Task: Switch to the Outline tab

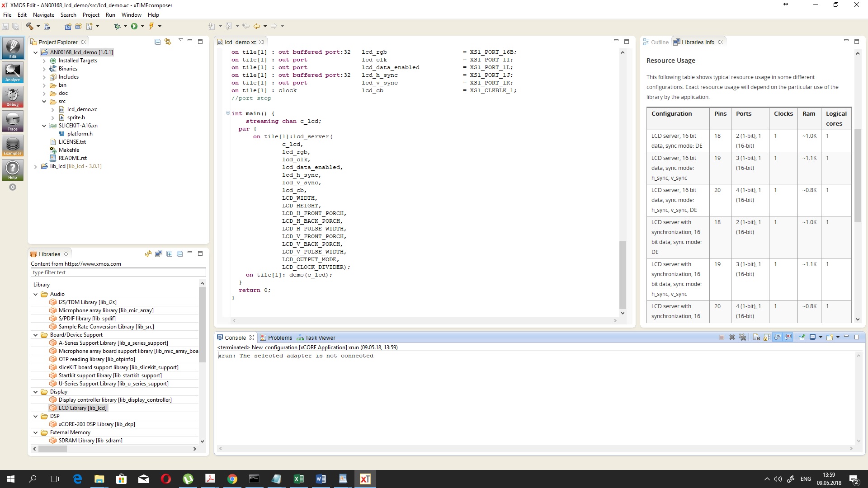Action: (656, 42)
